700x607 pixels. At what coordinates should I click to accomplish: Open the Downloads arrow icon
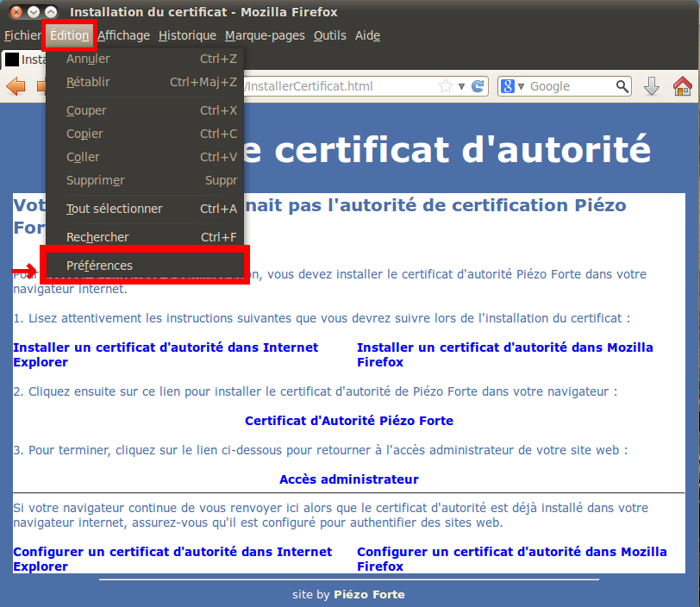pos(652,86)
